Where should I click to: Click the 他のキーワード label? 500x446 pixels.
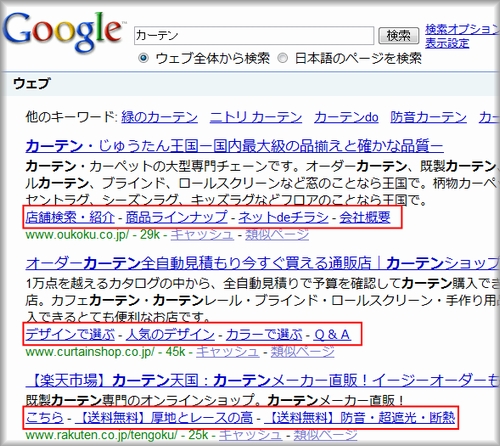(71, 117)
